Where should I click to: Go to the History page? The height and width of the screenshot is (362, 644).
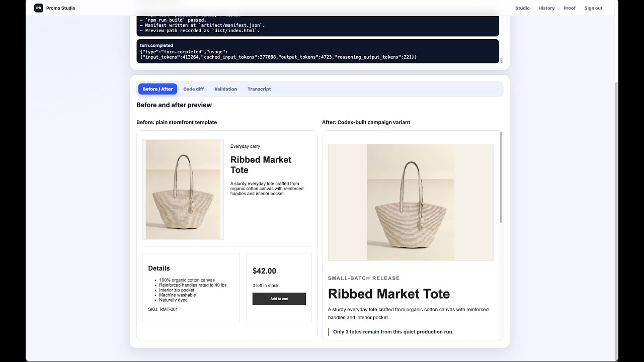pos(546,8)
